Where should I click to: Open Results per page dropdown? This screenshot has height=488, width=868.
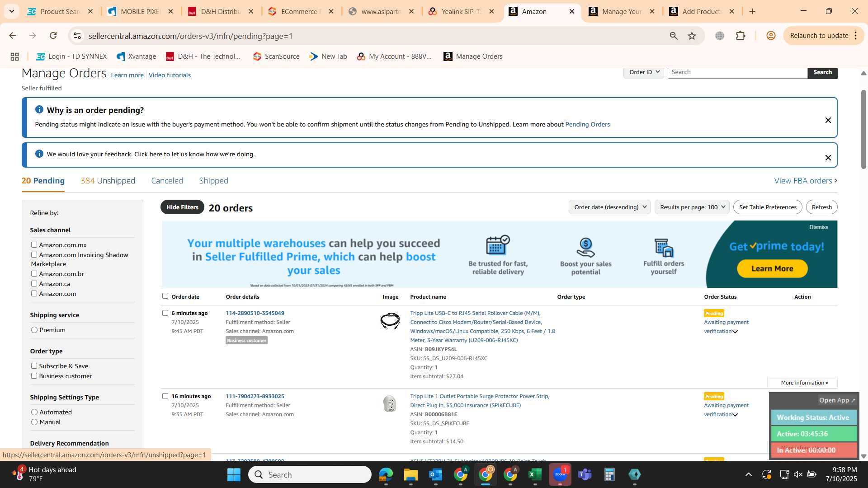point(692,207)
